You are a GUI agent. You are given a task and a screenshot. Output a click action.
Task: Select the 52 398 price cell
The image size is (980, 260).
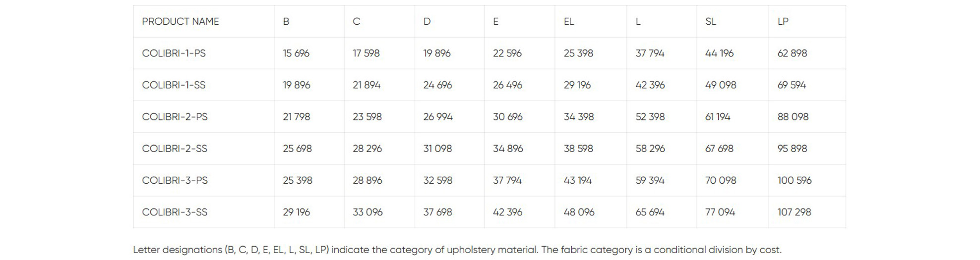coord(650,117)
